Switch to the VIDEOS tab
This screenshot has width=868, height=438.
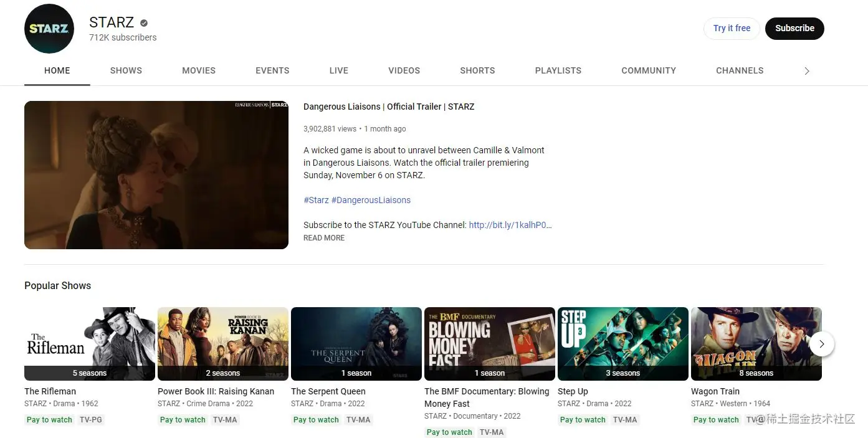point(404,70)
